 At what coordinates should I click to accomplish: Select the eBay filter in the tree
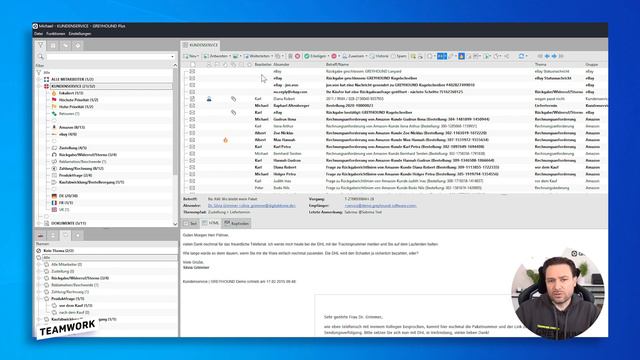click(68, 134)
